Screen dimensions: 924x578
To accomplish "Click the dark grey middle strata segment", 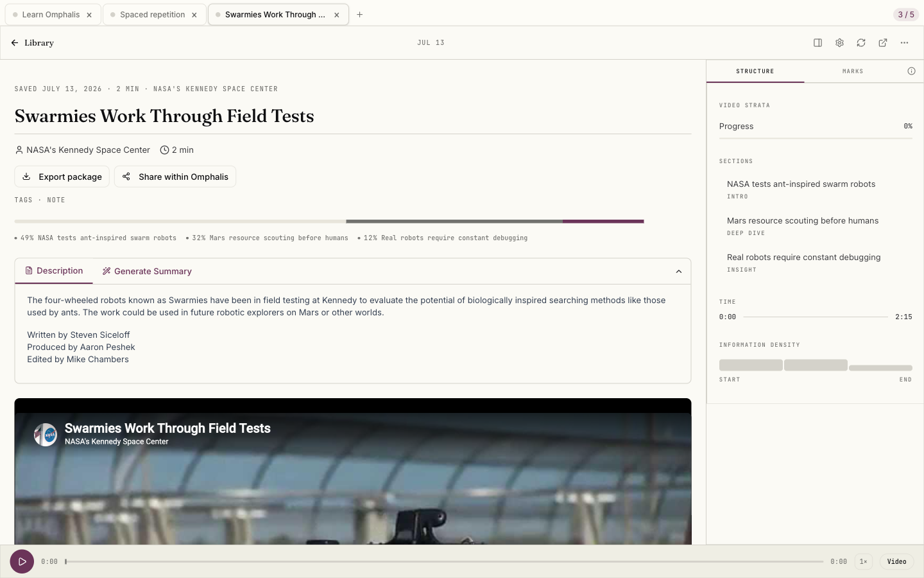I will (454, 222).
